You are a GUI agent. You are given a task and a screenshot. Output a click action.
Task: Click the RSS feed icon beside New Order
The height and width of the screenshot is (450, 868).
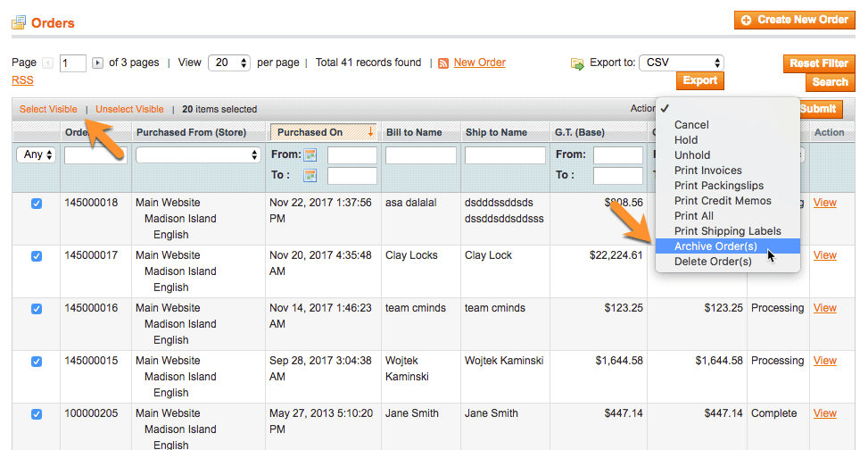(443, 63)
